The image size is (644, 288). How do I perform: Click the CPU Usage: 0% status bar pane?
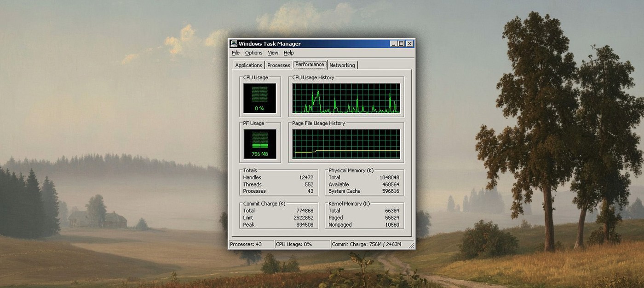tap(302, 244)
